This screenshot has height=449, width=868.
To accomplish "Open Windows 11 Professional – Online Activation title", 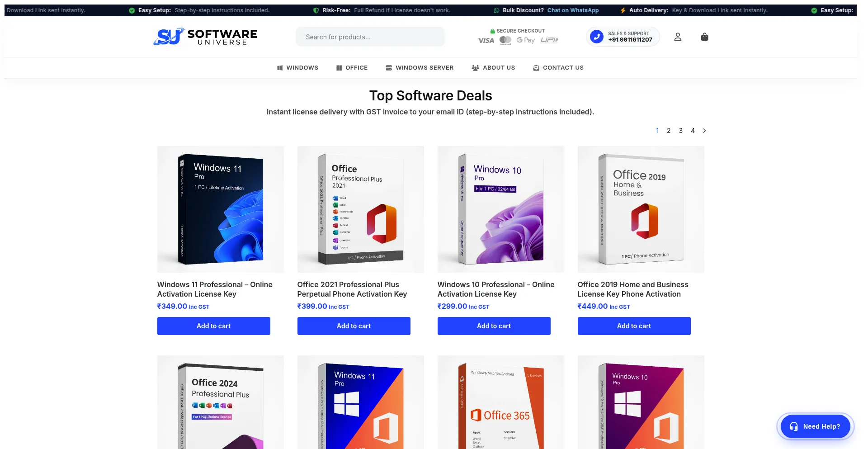I will (215, 289).
